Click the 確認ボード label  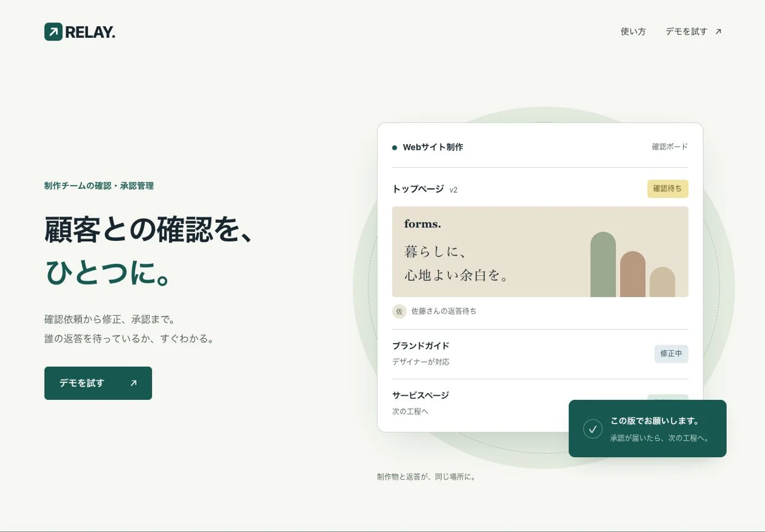(669, 147)
